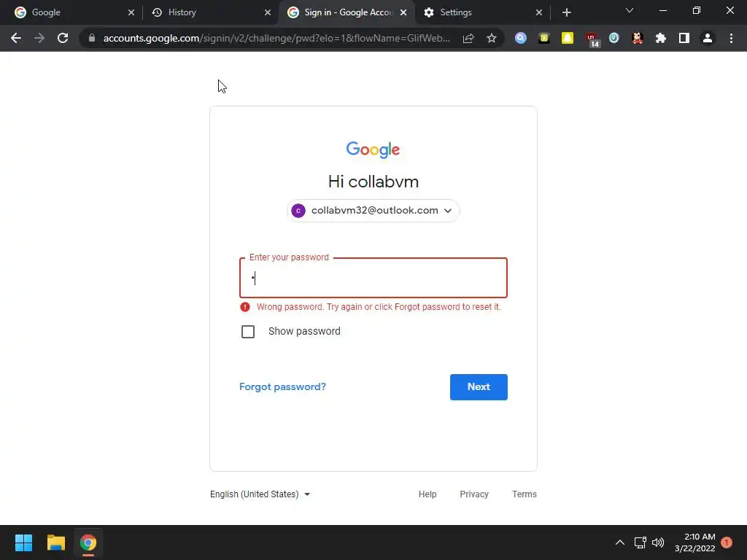Open the clock showing 2:10 AM

click(x=695, y=542)
